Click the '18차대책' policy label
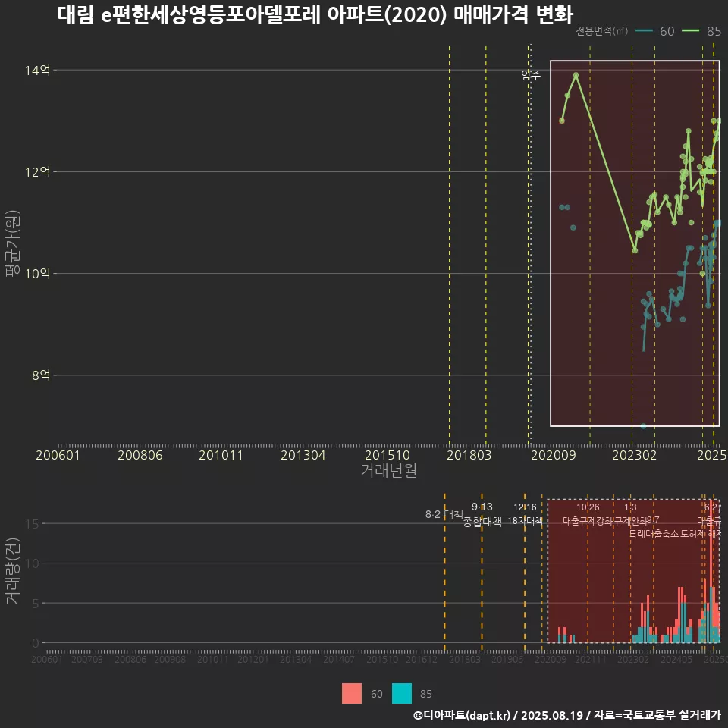This screenshot has height=728, width=728. (x=525, y=520)
